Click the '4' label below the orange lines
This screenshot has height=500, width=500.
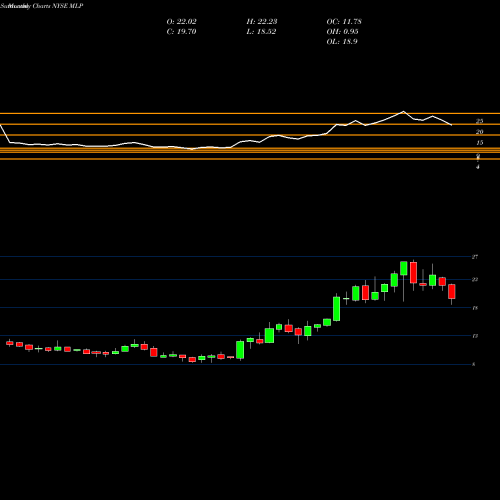click(478, 167)
